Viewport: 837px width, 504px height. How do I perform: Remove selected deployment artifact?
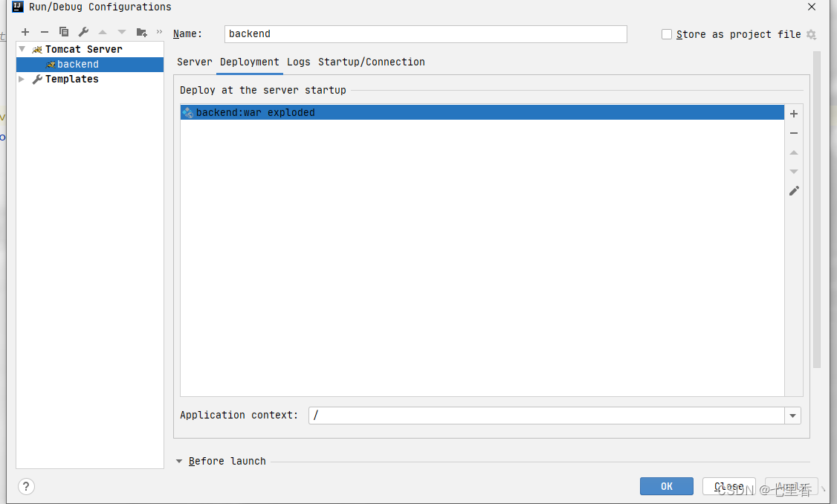[x=794, y=133]
